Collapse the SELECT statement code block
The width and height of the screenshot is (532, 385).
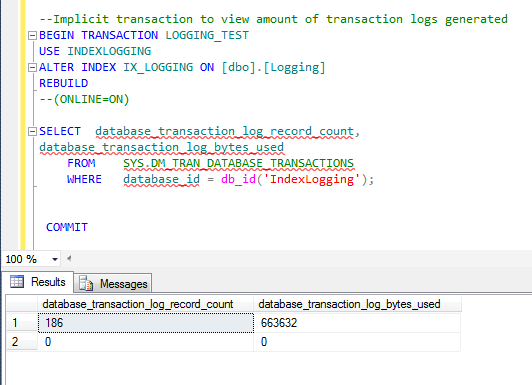[32, 131]
